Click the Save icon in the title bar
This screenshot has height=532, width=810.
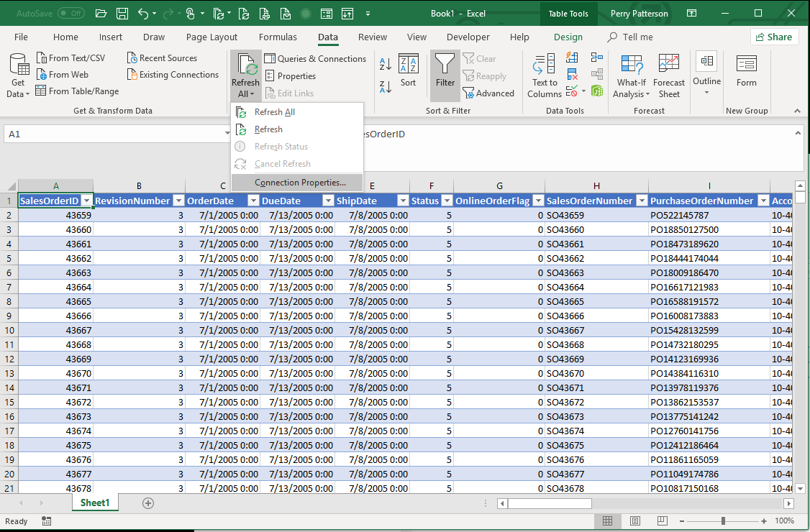pos(122,14)
